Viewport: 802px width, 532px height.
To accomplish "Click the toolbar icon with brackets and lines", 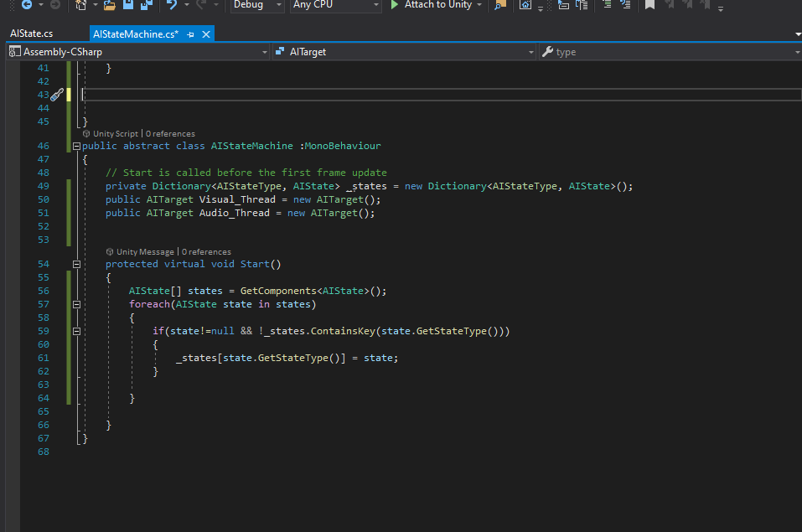I will click(582, 4).
